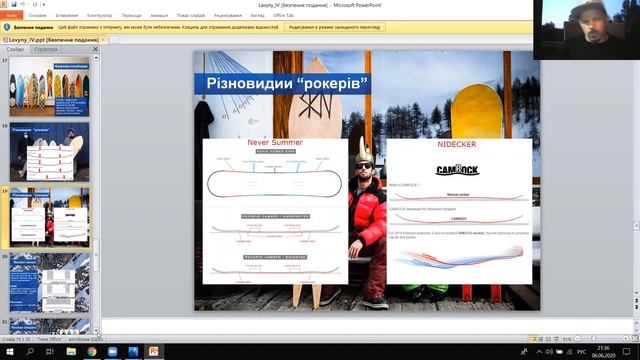Select slide 18 thumbnail
Image resolution: width=640 pixels, height=360 pixels.
tap(49, 152)
